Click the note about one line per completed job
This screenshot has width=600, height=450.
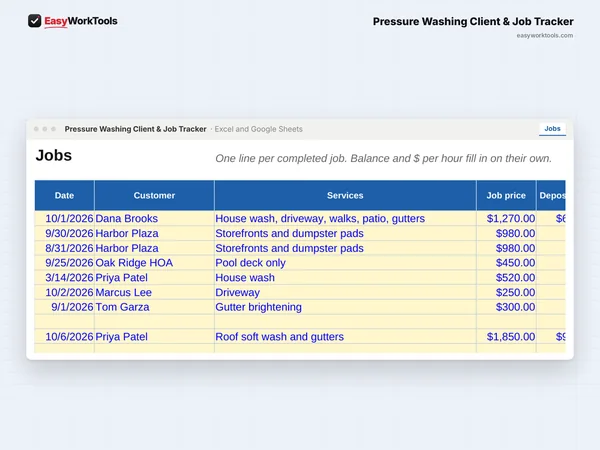[383, 158]
